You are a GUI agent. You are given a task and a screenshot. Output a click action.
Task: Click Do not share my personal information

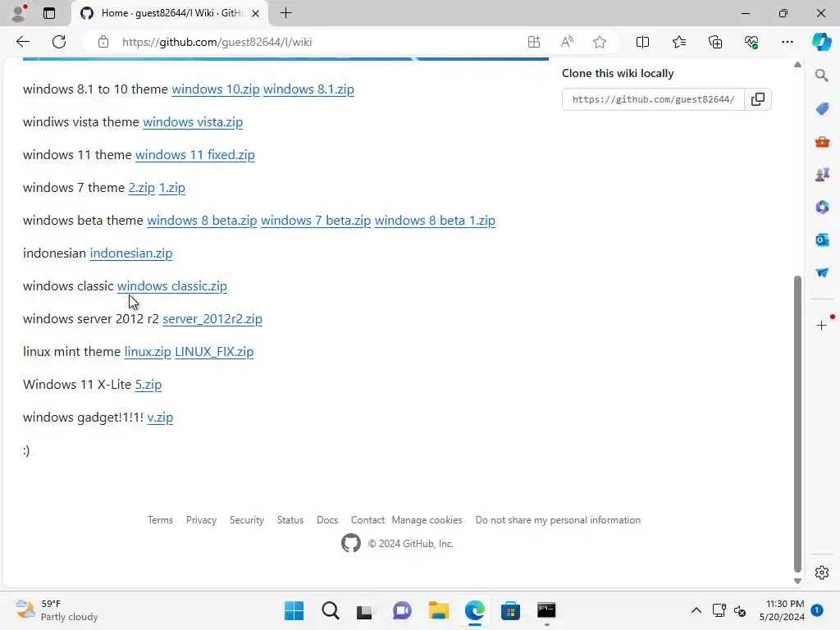pyautogui.click(x=558, y=519)
